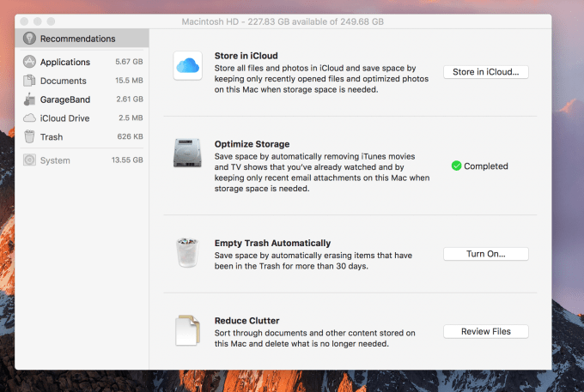Click the GarageBand guitar icon
Image resolution: width=584 pixels, height=392 pixels.
coord(30,100)
